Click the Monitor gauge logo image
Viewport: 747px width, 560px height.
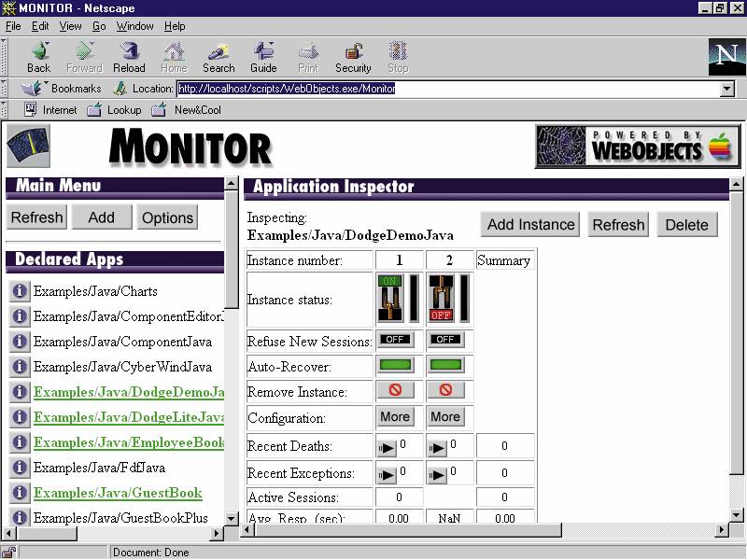click(29, 147)
